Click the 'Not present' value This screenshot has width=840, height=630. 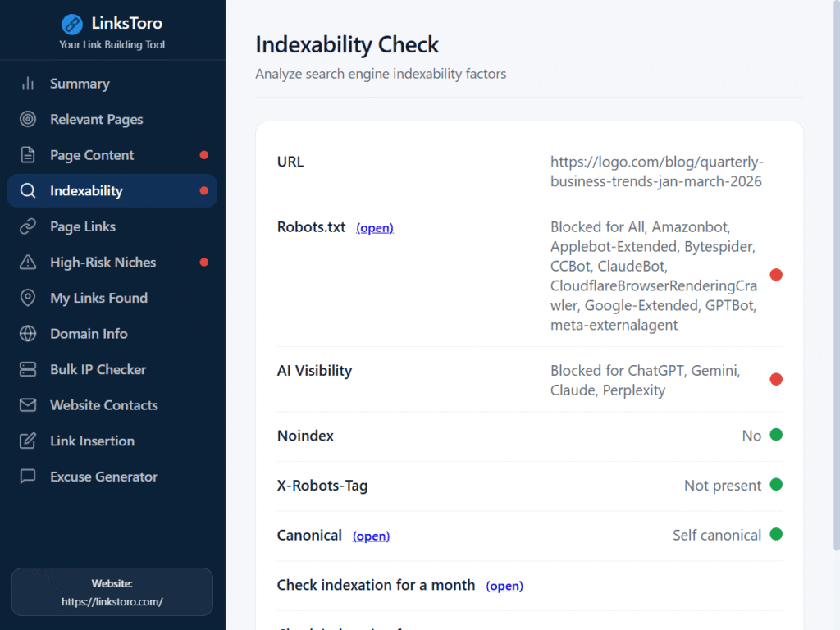pyautogui.click(x=723, y=486)
